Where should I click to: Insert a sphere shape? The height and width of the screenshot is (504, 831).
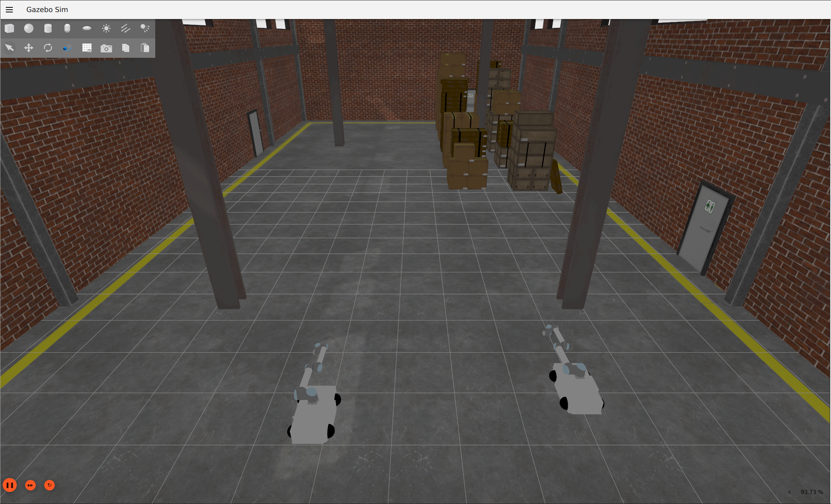[29, 28]
